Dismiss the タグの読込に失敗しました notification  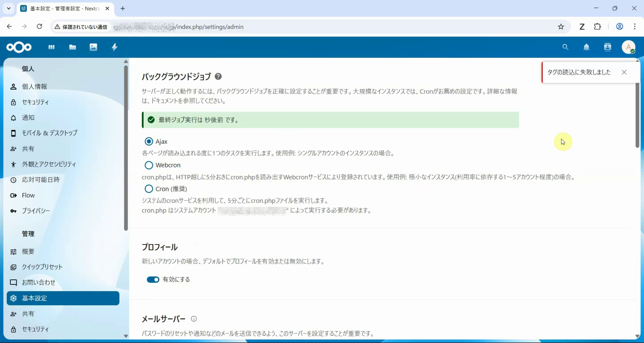(x=624, y=72)
